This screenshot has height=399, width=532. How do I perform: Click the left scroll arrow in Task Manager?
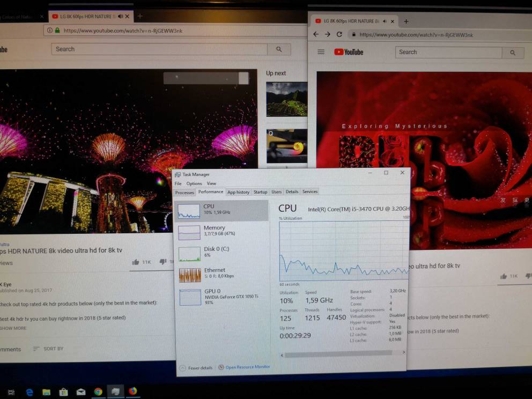(x=282, y=355)
